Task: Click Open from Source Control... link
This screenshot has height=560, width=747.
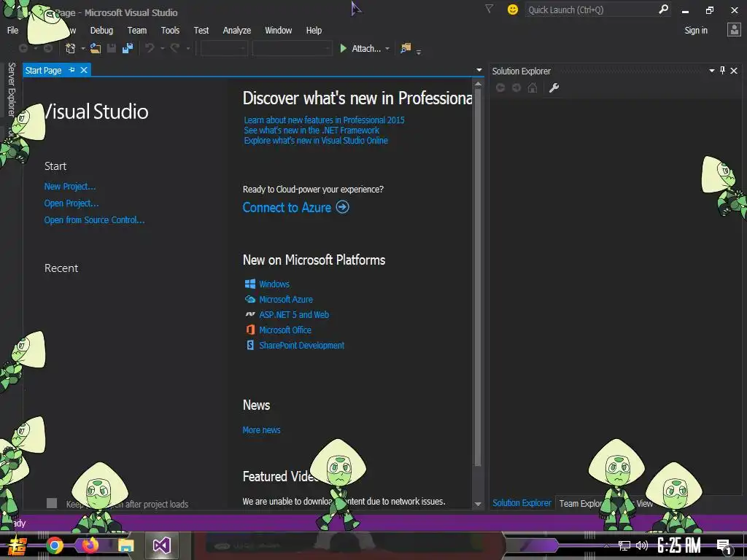Action: 94,219
